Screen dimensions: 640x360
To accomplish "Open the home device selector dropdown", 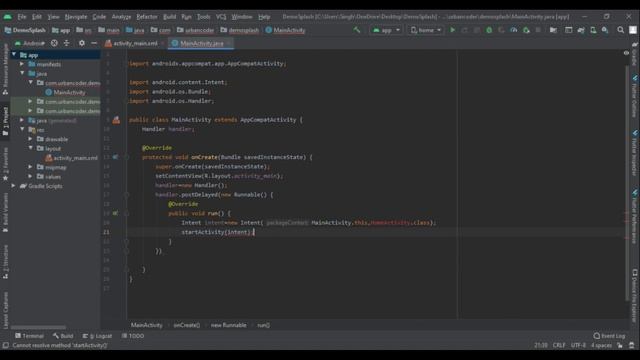I will pos(425,30).
